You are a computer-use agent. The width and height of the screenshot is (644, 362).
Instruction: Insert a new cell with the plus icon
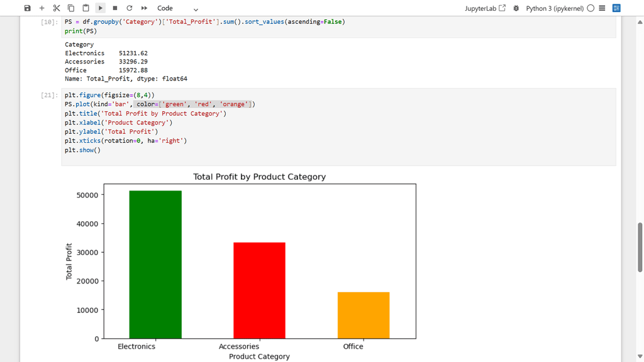42,8
